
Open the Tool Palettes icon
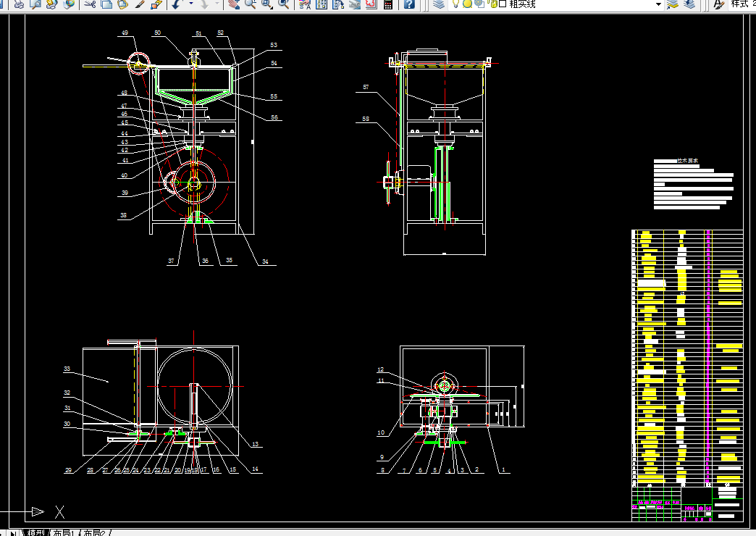coord(338,4)
